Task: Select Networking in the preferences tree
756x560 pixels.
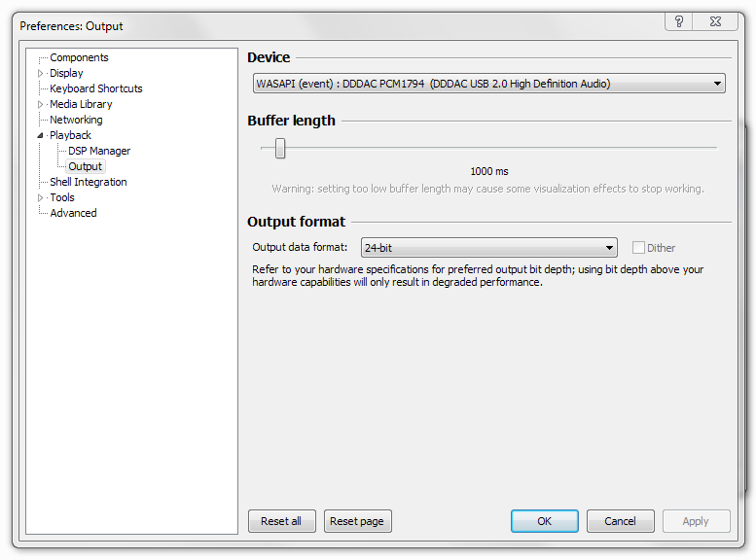Action: point(76,120)
